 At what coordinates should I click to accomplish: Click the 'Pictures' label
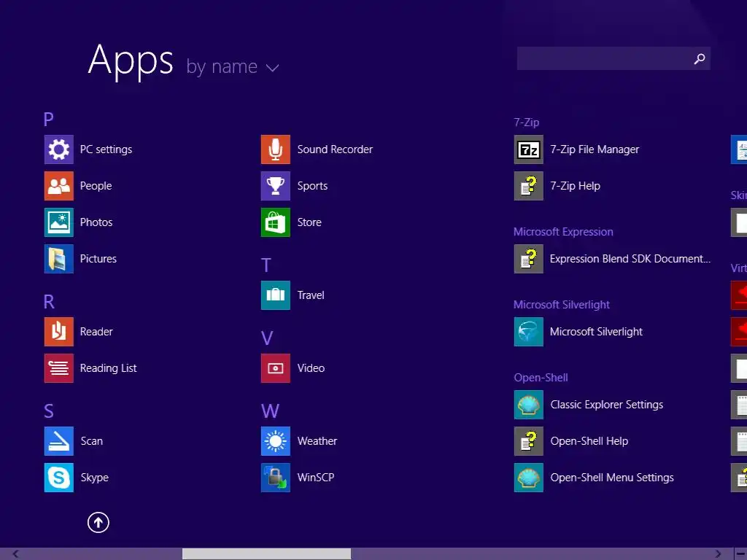click(98, 259)
